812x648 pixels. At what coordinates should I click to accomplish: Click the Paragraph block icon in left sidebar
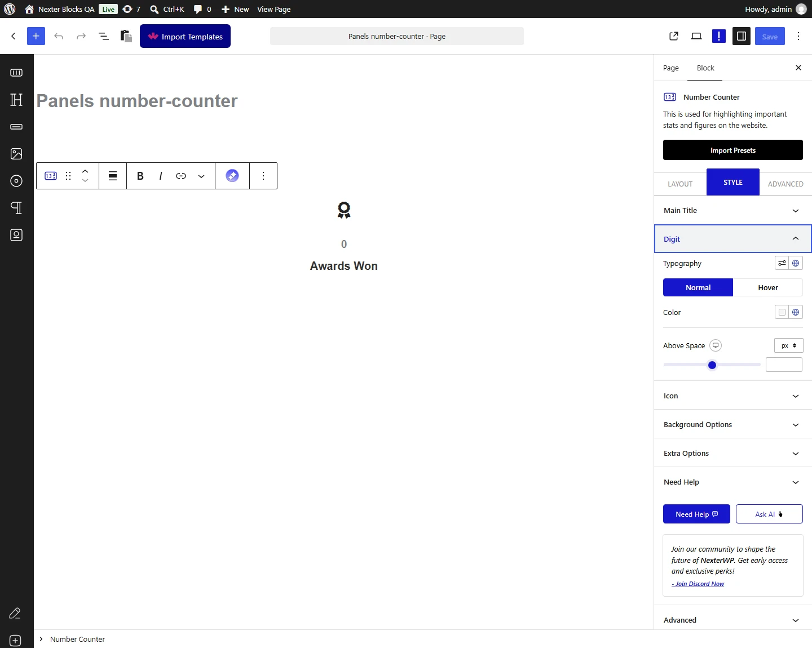click(x=16, y=208)
